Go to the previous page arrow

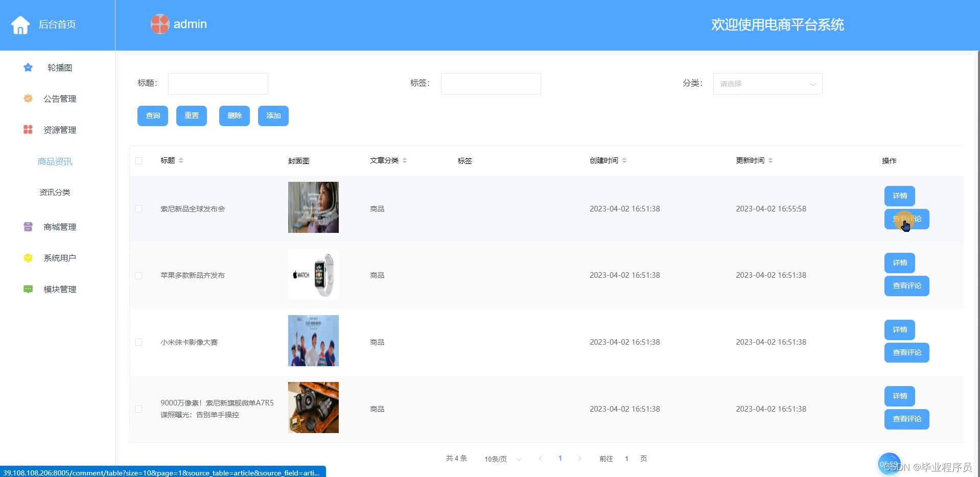[x=540, y=459]
